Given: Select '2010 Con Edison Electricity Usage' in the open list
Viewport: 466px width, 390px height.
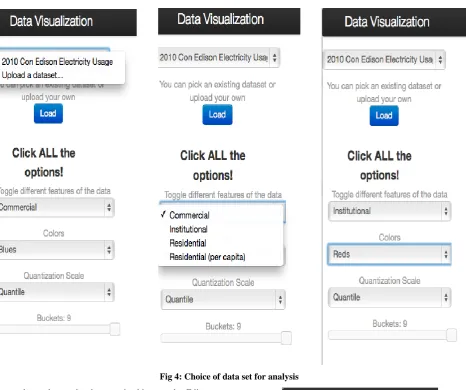Looking at the screenshot, I should [57, 62].
